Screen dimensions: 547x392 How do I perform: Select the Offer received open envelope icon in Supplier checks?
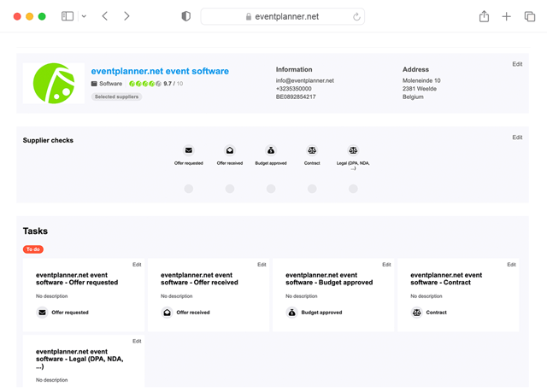(230, 150)
